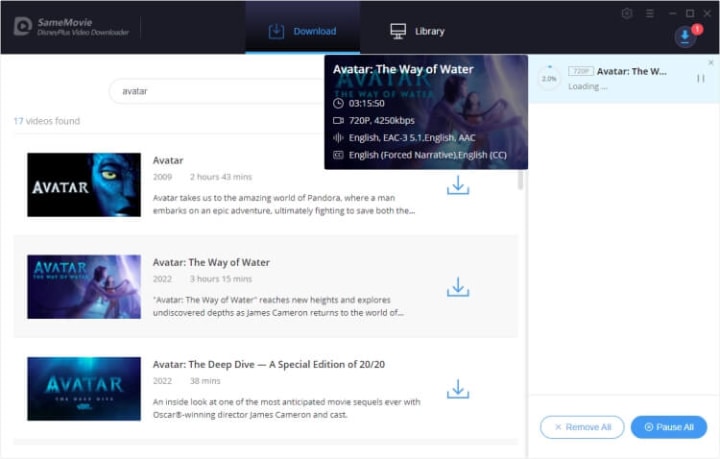Switch to the Library tab
The height and width of the screenshot is (459, 720).
point(417,31)
